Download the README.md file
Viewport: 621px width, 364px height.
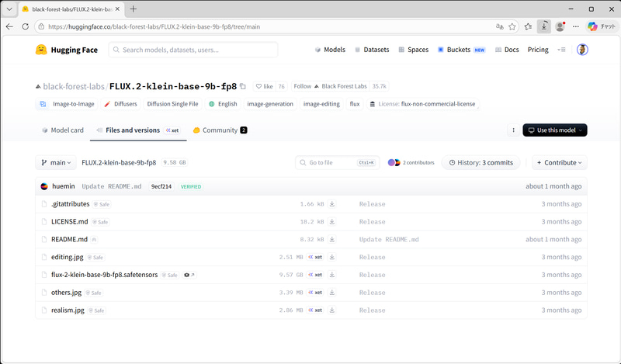coord(332,239)
